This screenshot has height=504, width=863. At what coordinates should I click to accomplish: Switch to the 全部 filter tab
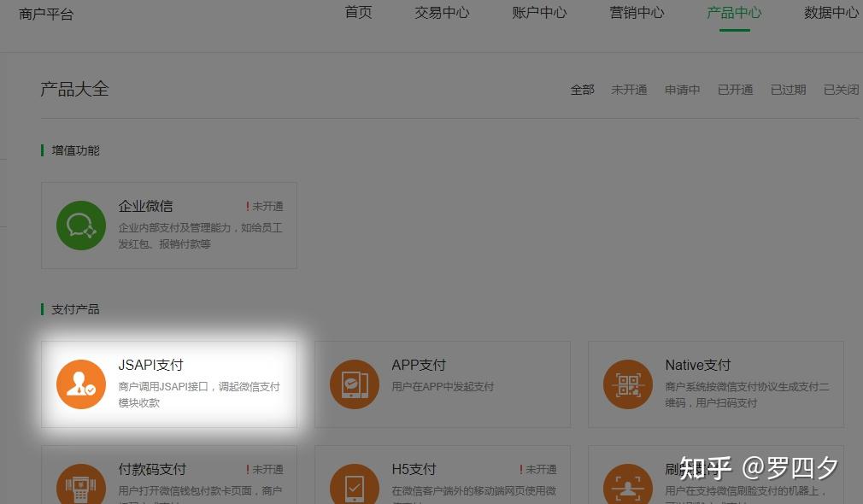click(x=582, y=90)
